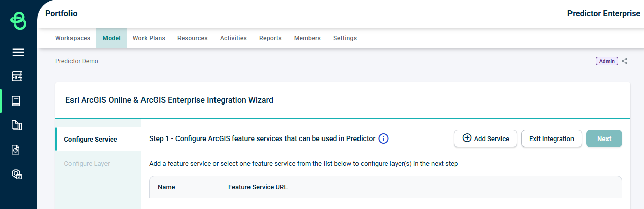This screenshot has width=644, height=209.
Task: Select the server storage sidebar icon
Action: (17, 76)
